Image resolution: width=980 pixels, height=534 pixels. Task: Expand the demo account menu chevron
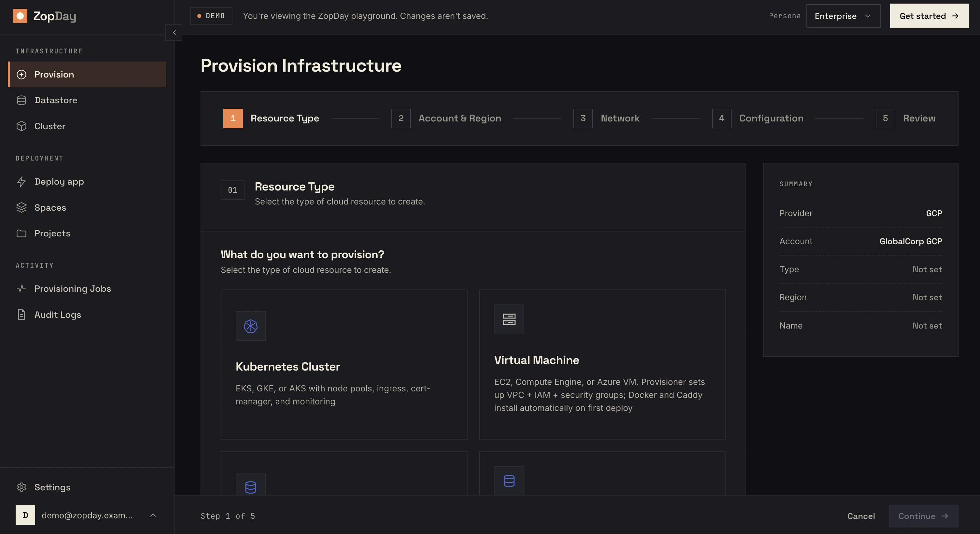pyautogui.click(x=153, y=515)
